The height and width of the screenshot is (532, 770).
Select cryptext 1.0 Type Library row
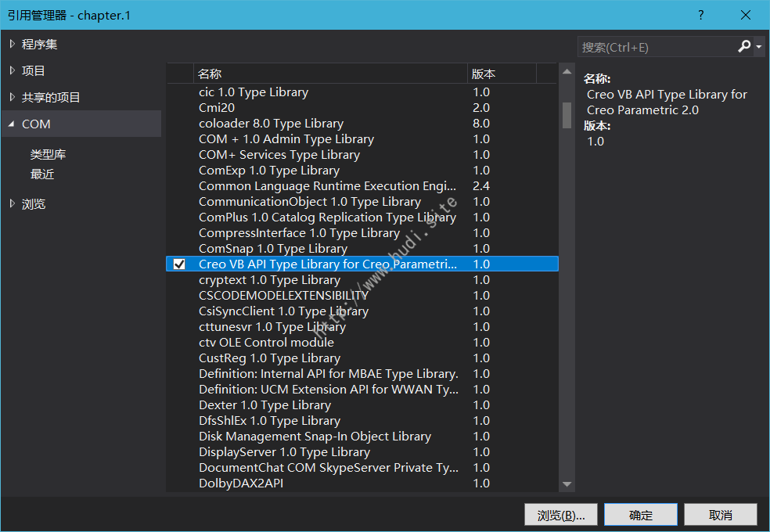click(362, 280)
